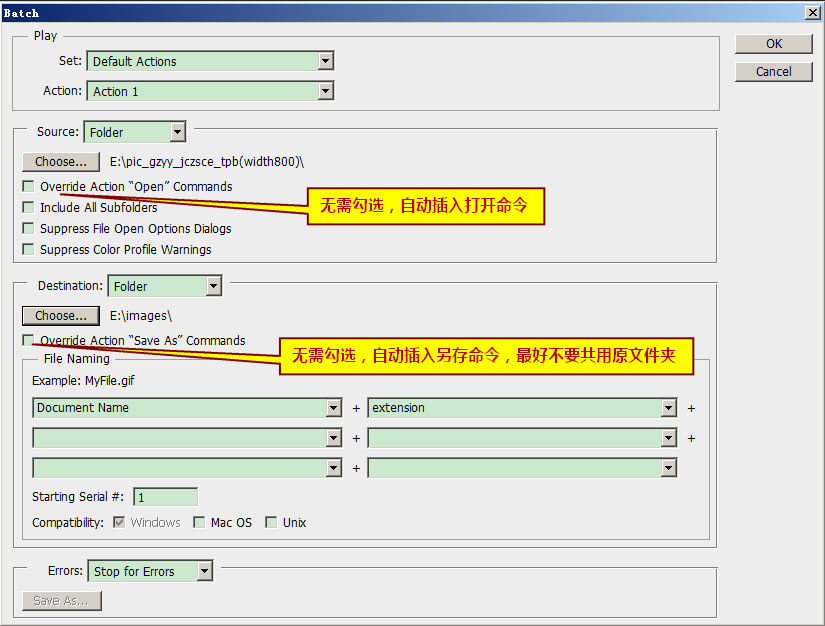This screenshot has width=825, height=626.
Task: Click the OK button
Action: click(774, 44)
